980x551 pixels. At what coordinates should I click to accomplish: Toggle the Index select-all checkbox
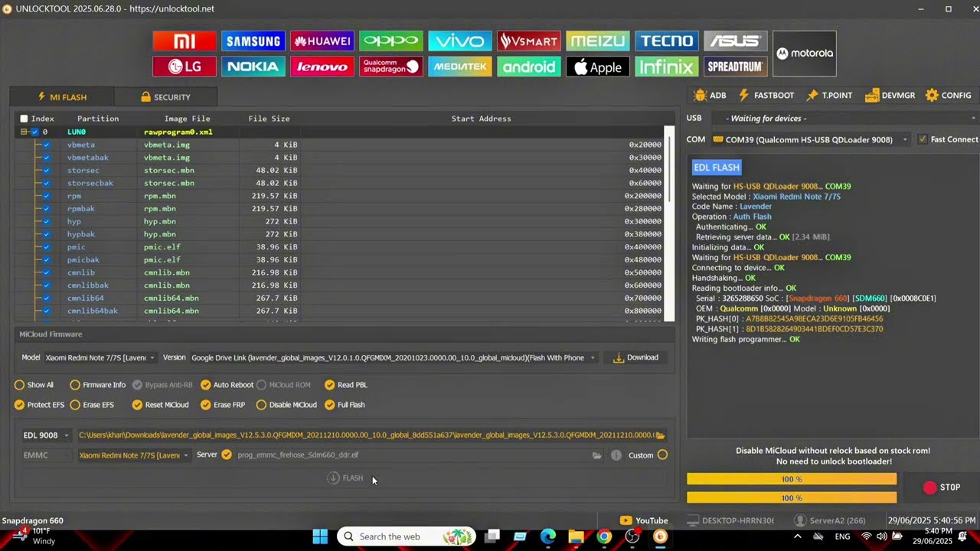(24, 119)
